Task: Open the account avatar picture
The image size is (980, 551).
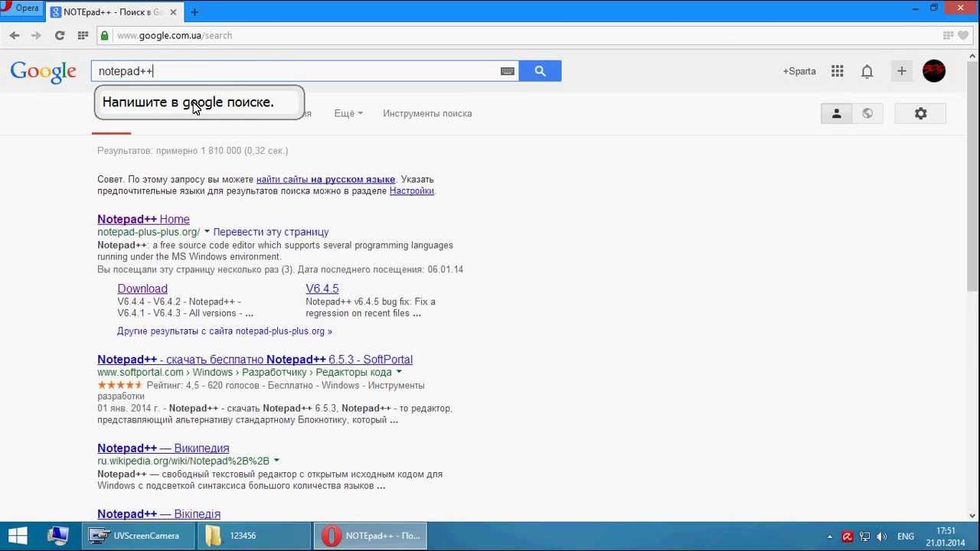Action: [x=934, y=71]
